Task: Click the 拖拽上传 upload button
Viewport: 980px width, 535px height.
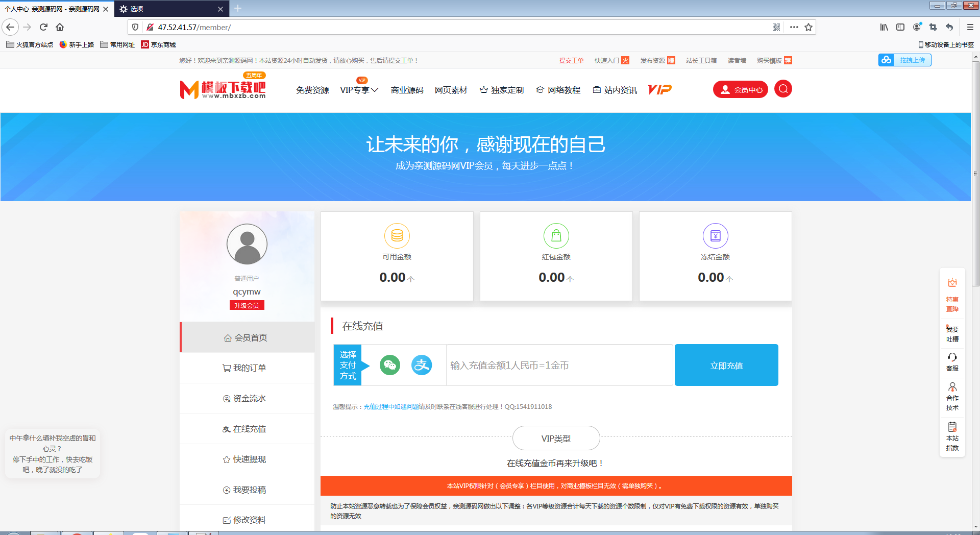Action: pyautogui.click(x=905, y=60)
